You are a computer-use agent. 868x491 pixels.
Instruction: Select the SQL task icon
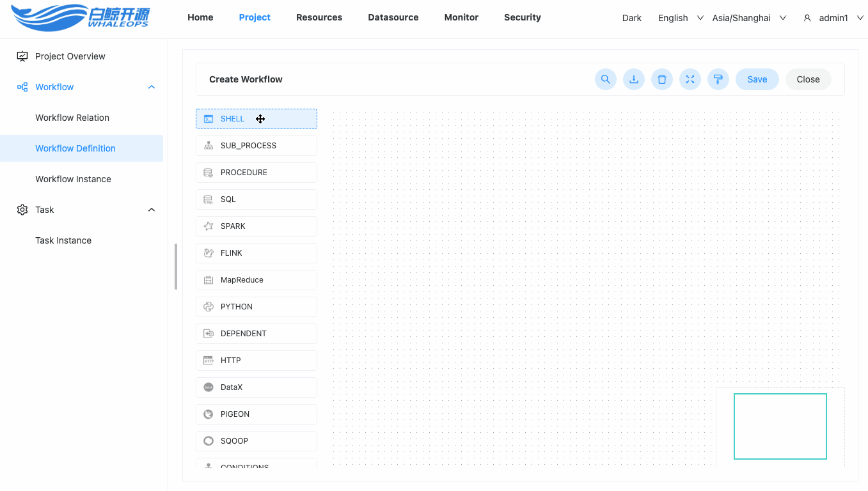209,199
